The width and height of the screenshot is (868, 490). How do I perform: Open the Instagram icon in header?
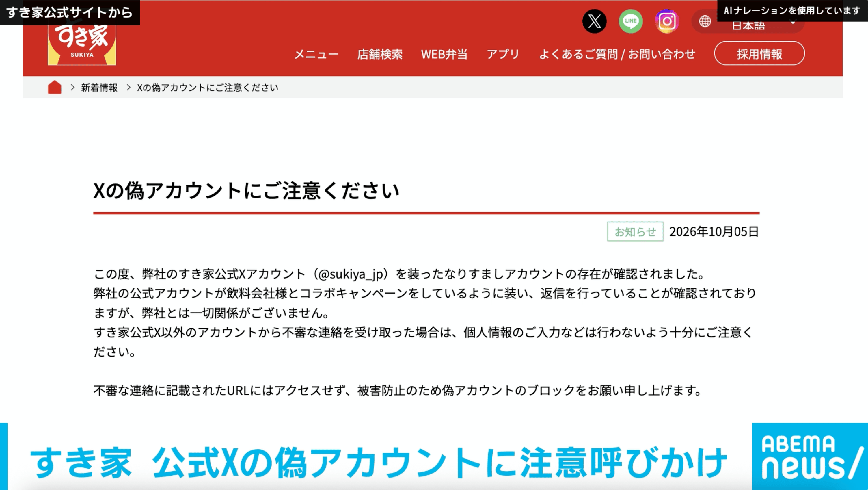(667, 21)
